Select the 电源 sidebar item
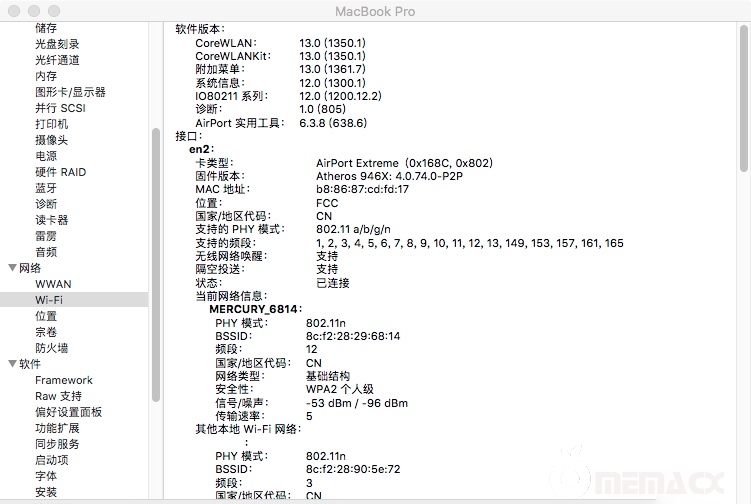 46,156
